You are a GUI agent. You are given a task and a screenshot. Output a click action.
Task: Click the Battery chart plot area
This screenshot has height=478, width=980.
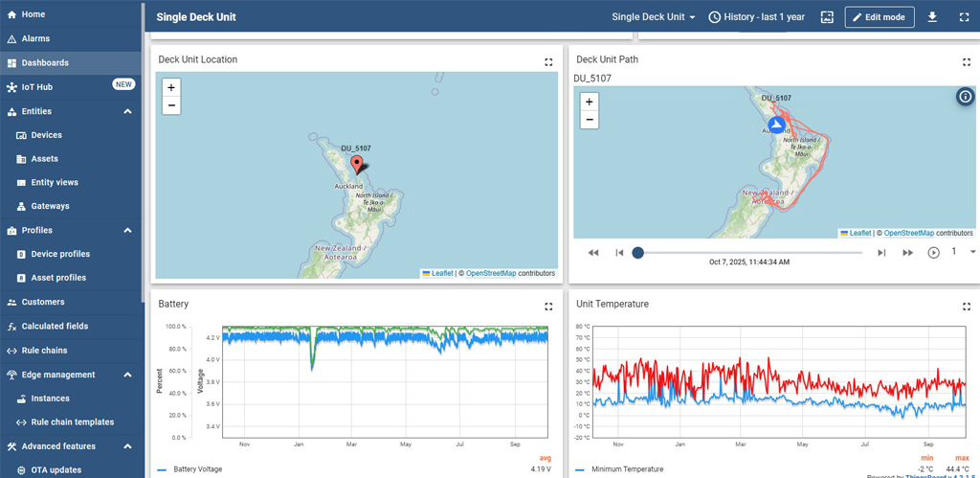click(x=385, y=381)
